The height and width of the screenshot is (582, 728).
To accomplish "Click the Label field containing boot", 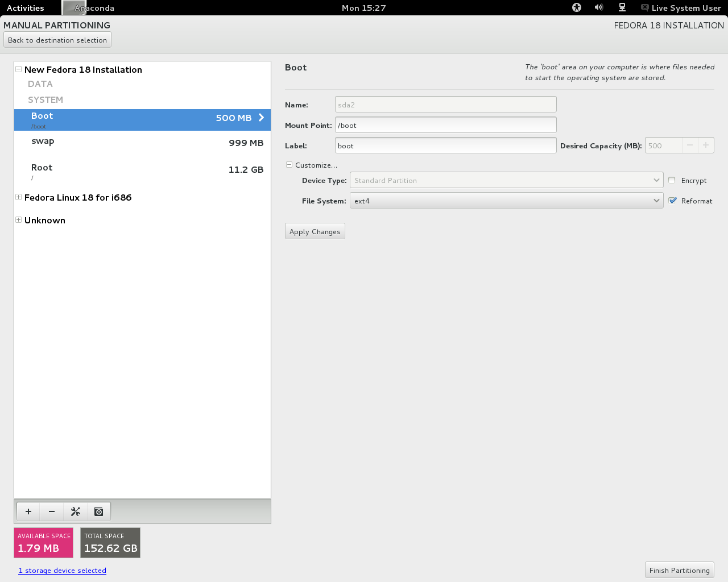I will click(x=445, y=145).
